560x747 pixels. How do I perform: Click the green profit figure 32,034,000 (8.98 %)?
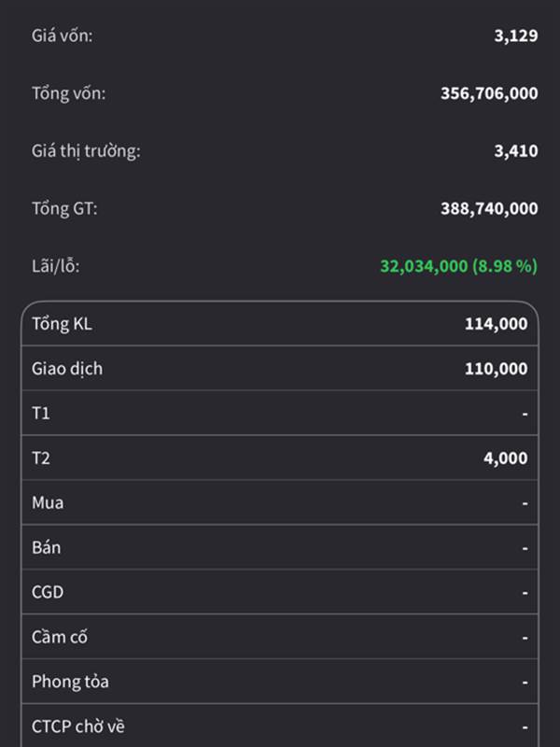pyautogui.click(x=458, y=266)
